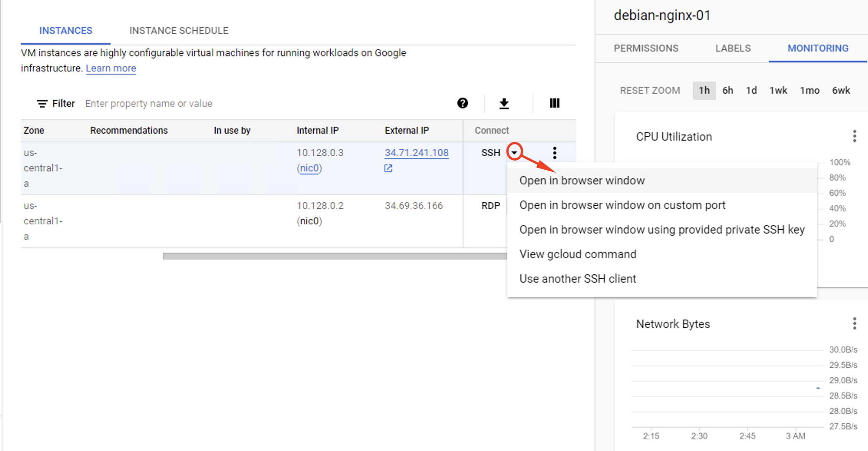
Task: Open the filter list icon next to Filter
Action: [42, 104]
